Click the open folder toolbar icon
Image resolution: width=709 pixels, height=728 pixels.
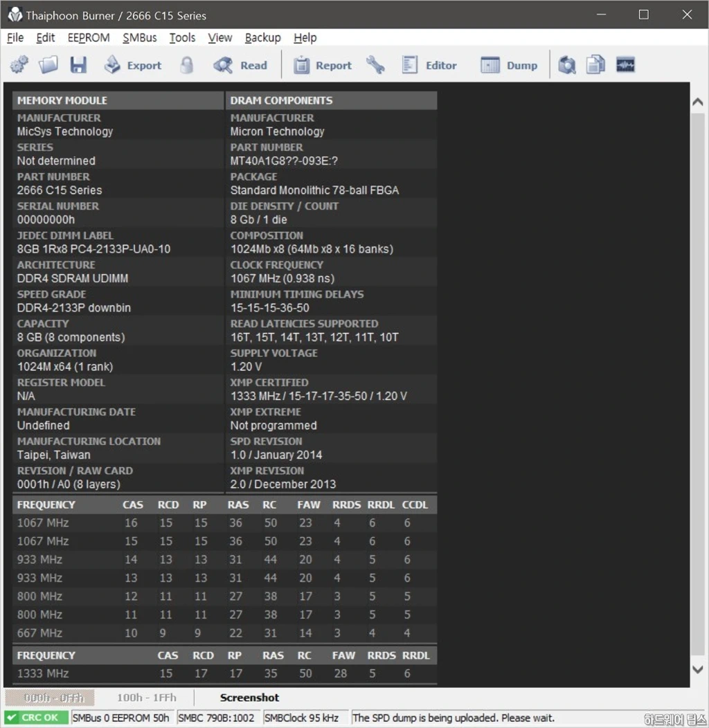pos(48,64)
